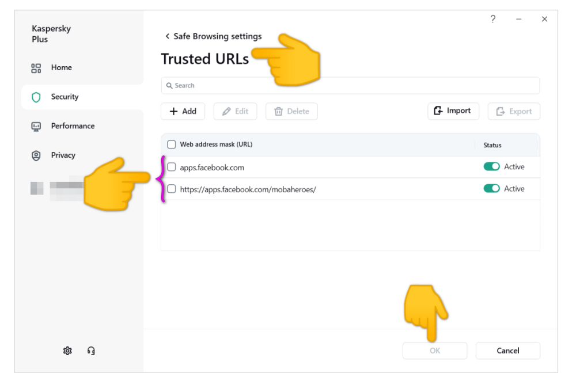This screenshot has width=576, height=392.
Task: Click the question mark help icon
Action: 493,20
